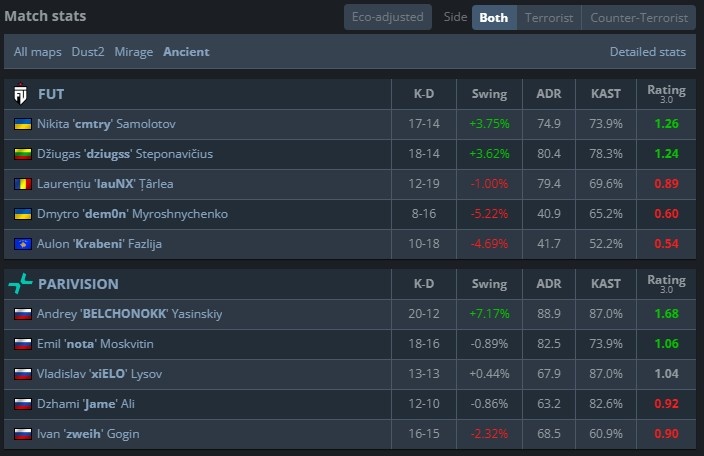Viewport: 704px width, 456px height.
Task: Switch to the Mirage map tab
Action: [134, 51]
